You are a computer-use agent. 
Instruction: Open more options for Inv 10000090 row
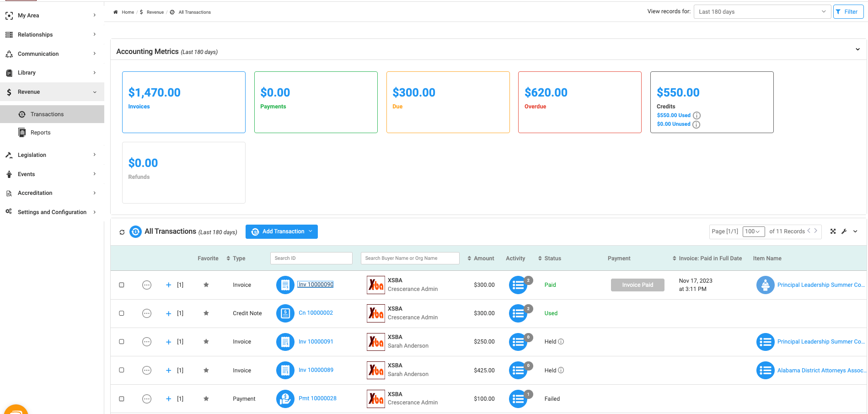[147, 285]
